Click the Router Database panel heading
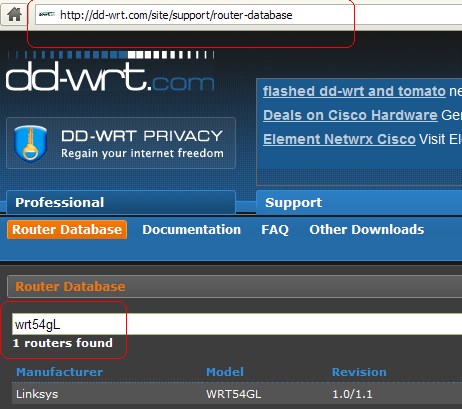462x409 pixels. point(70,286)
